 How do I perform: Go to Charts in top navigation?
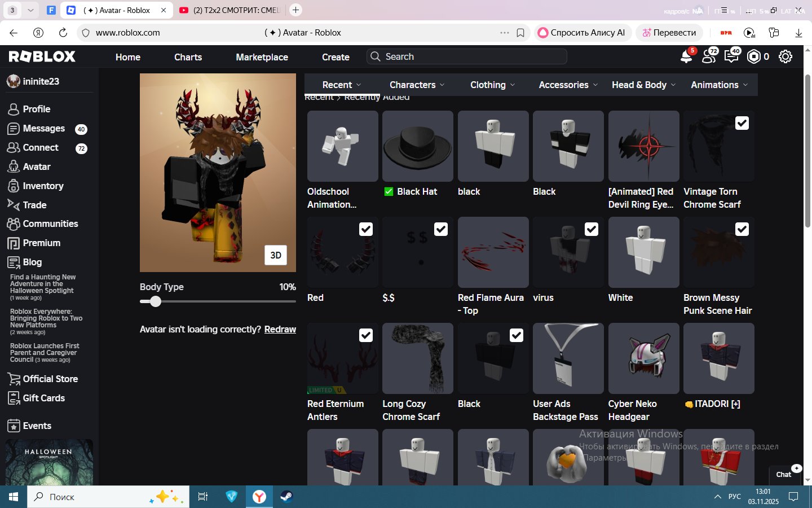(x=188, y=57)
